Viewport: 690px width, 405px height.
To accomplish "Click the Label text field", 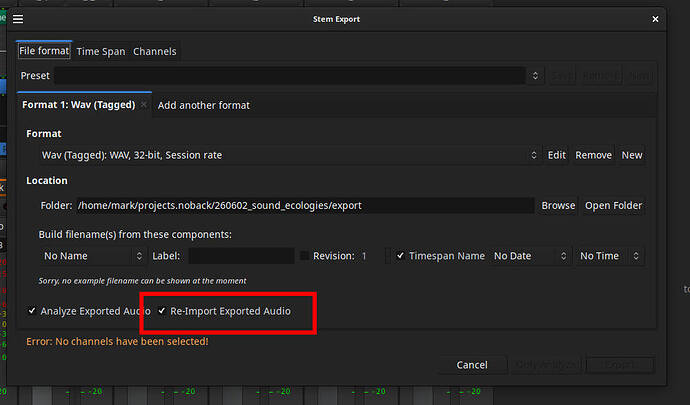I will (241, 256).
